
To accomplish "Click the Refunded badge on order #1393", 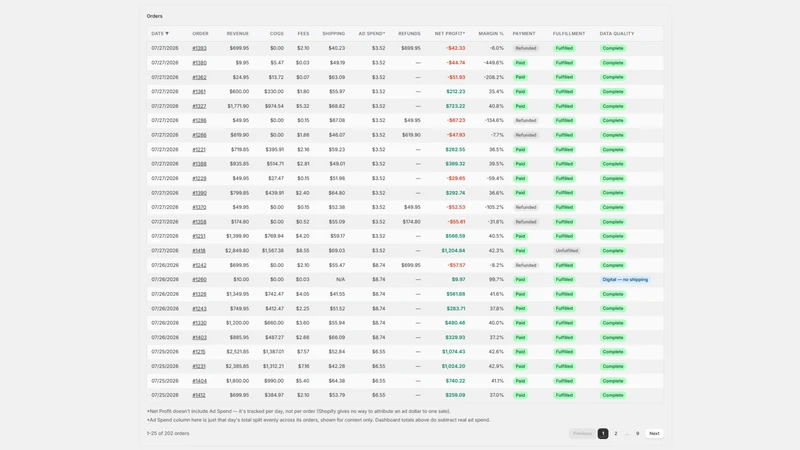I will pos(526,48).
